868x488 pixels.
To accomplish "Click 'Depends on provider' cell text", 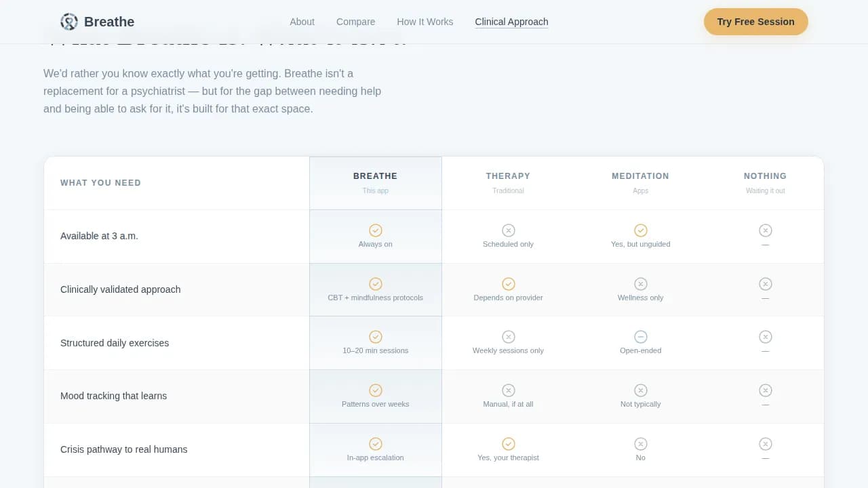I will coord(509,298).
